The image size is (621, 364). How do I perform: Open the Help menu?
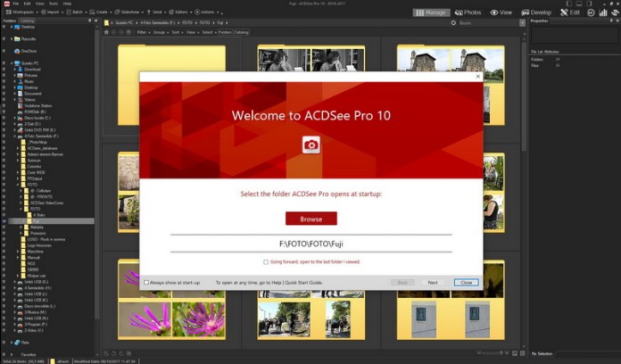[67, 4]
